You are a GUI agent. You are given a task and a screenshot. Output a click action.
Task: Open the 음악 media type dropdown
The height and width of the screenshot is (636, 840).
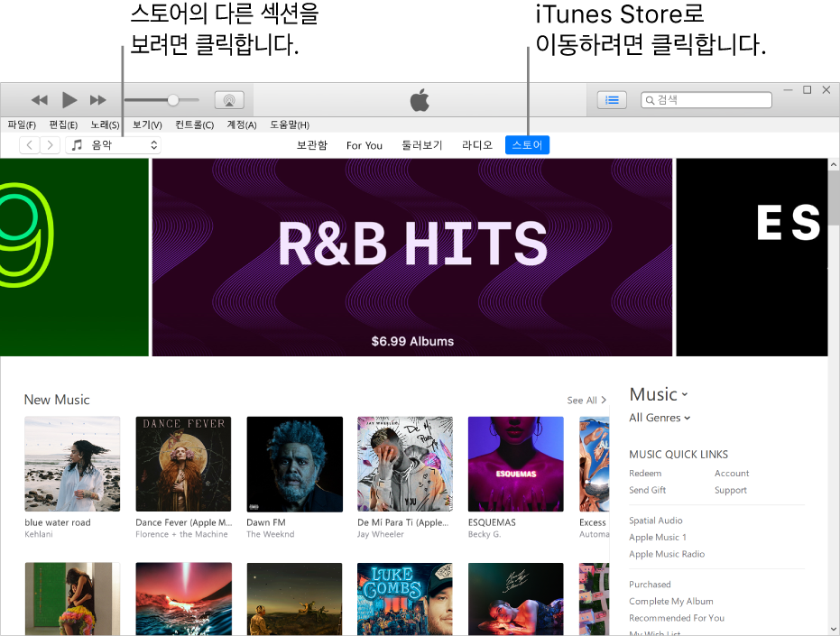coord(113,144)
